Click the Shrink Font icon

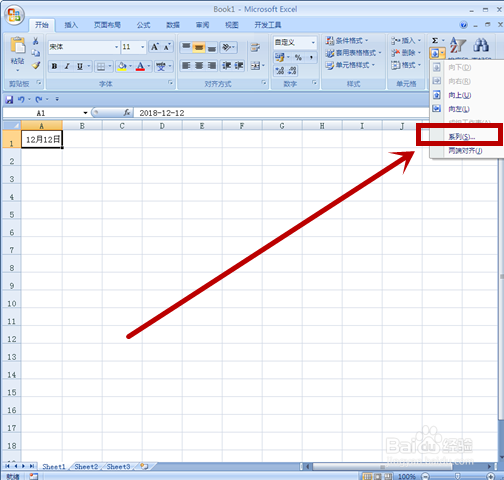point(167,47)
